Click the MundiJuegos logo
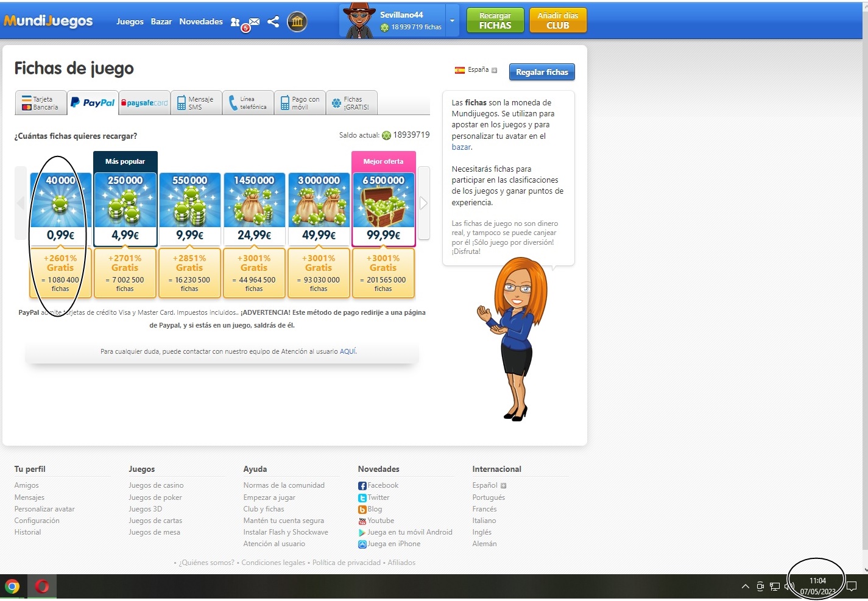Viewport: 868px width, 601px height. (x=48, y=21)
